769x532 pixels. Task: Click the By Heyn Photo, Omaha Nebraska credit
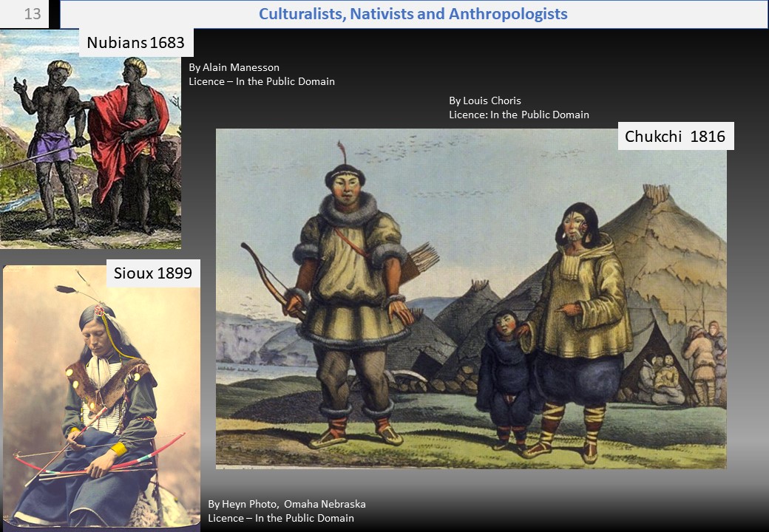point(287,504)
